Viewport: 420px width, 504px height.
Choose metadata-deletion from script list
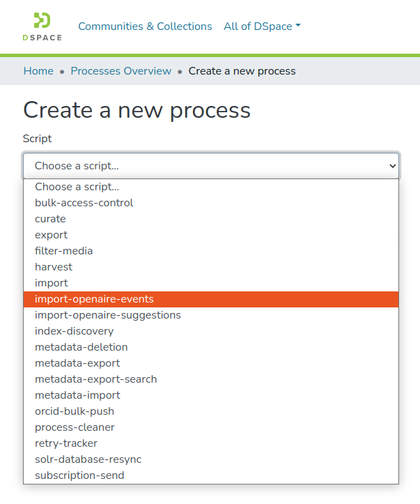tap(81, 347)
